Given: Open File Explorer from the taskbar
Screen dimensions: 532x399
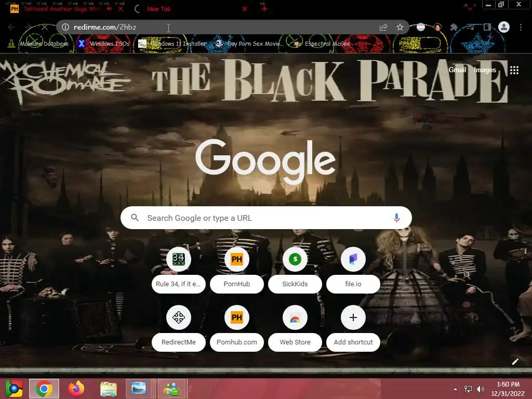Looking at the screenshot, I should (x=109, y=389).
